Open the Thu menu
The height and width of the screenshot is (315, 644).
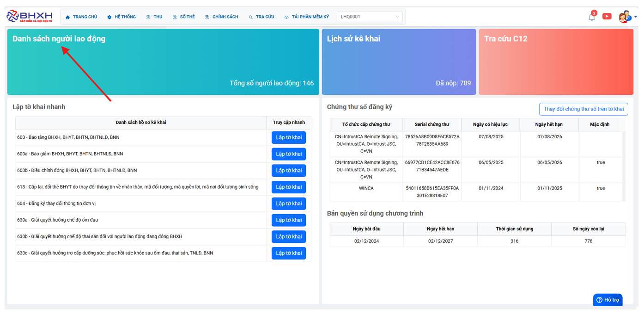pos(154,17)
